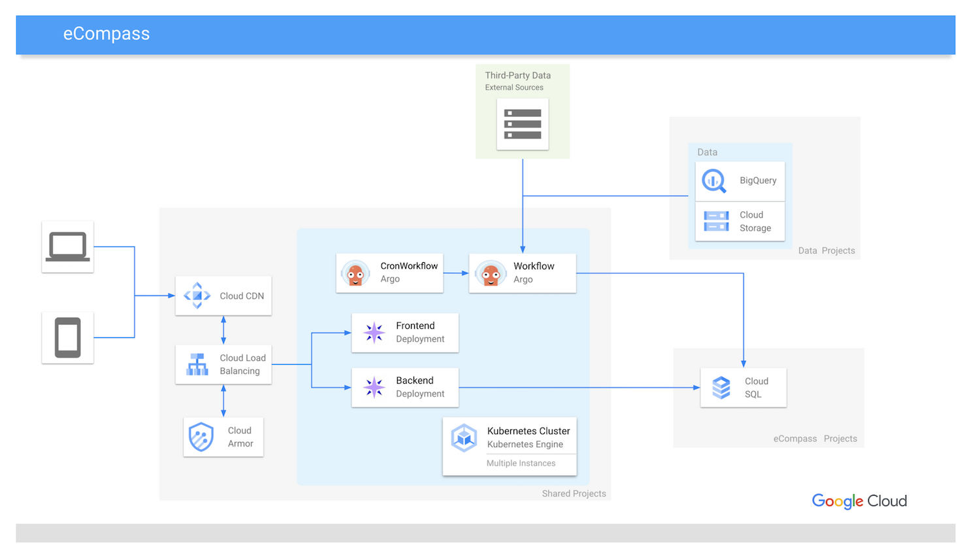Viewport: 980px width, 555px height.
Task: Click the "Kubernetes Cluster" label
Action: (x=529, y=431)
